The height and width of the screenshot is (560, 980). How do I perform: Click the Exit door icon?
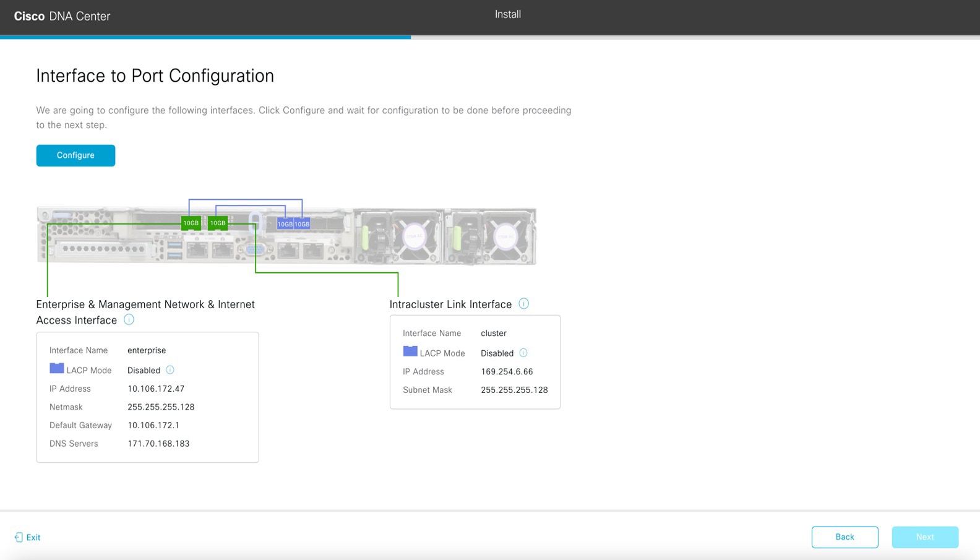click(x=19, y=537)
